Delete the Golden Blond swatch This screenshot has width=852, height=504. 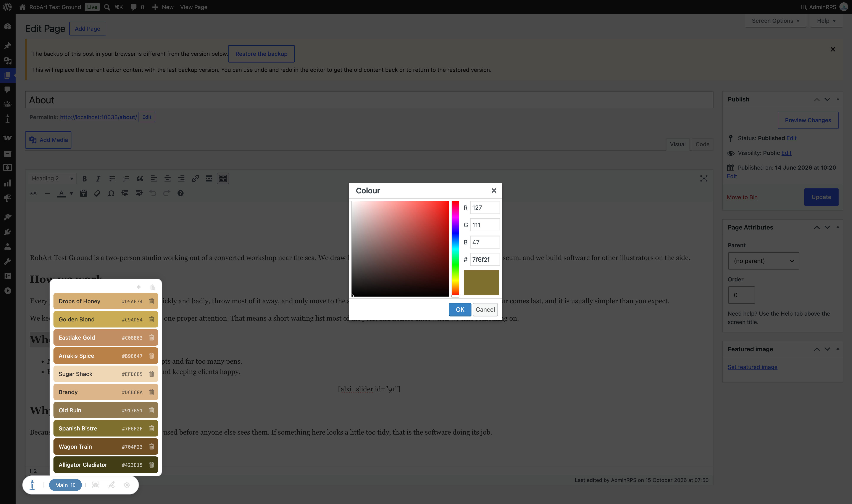click(152, 319)
